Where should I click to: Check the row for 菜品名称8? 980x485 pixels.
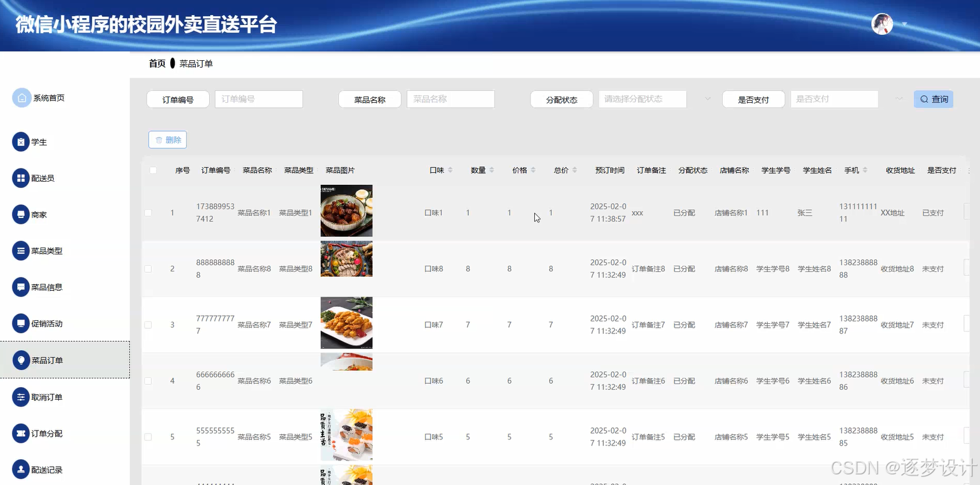[x=148, y=269]
